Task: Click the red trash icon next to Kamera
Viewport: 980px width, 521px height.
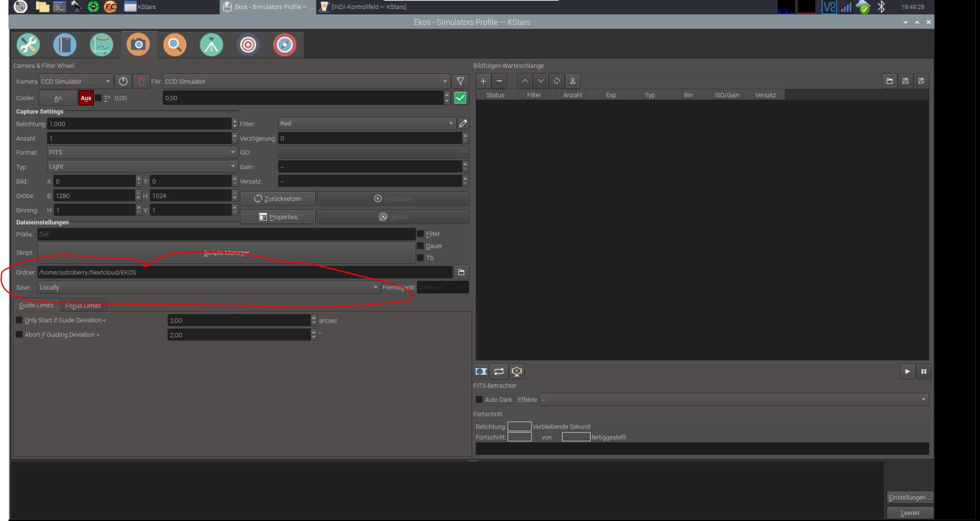Action: (141, 82)
